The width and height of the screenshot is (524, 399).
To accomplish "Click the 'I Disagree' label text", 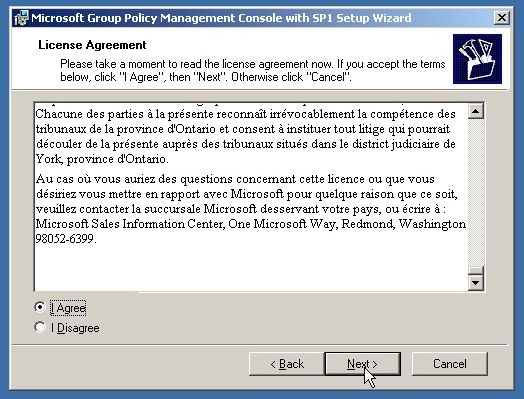I will coord(75,328).
